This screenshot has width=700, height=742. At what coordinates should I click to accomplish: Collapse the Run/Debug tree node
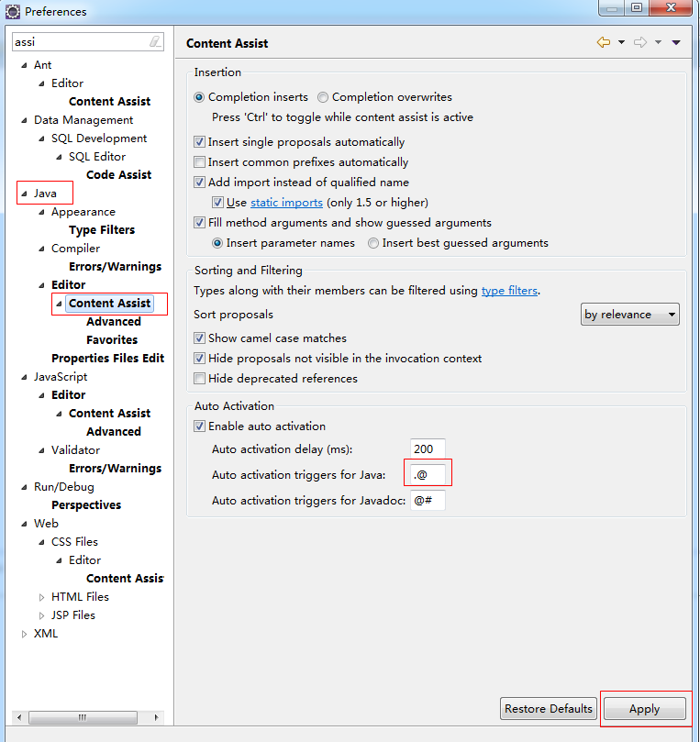24,487
